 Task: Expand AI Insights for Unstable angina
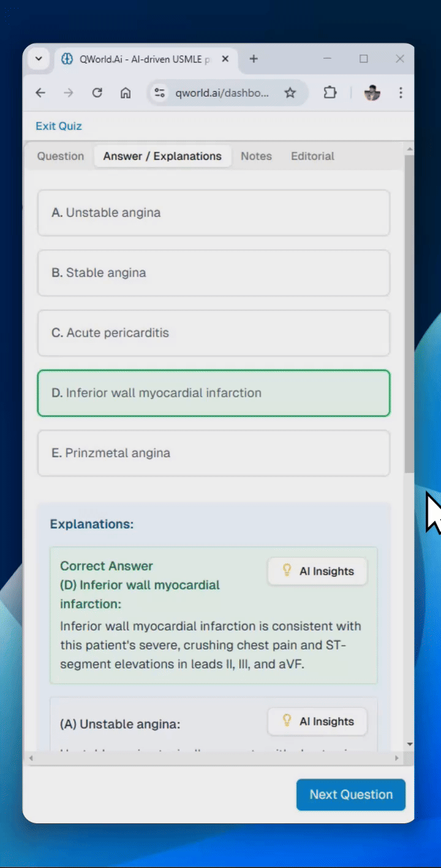click(x=317, y=721)
